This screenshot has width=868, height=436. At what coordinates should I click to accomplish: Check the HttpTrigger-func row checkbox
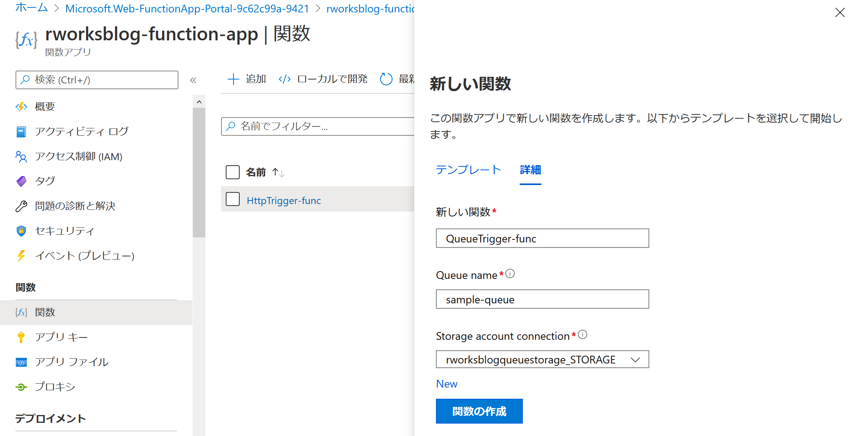pyautogui.click(x=233, y=199)
